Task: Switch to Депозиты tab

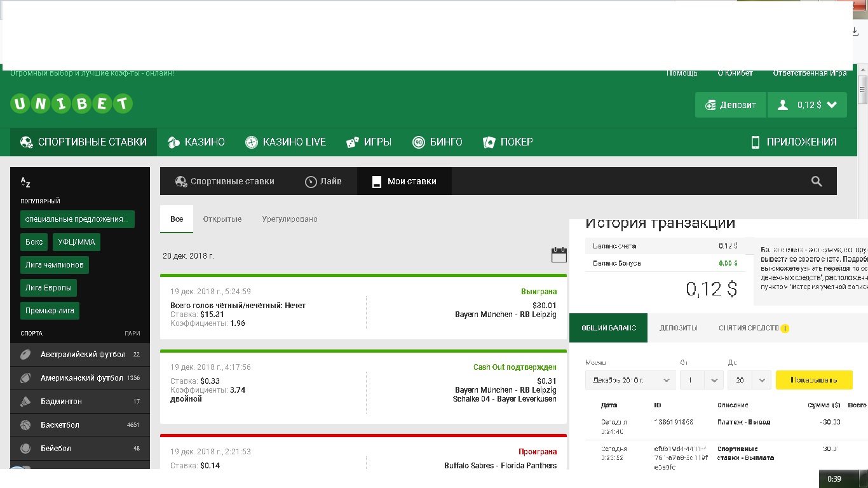Action: coord(679,328)
